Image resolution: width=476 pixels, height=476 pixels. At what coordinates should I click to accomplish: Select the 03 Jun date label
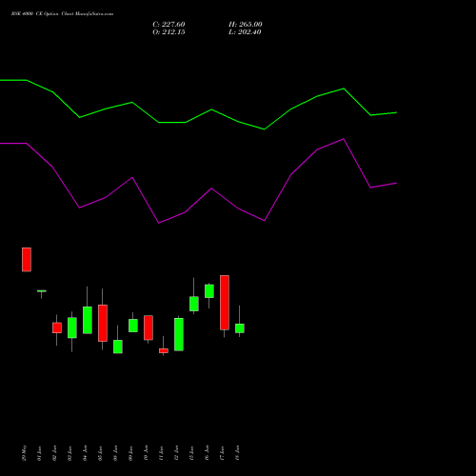coord(69,453)
